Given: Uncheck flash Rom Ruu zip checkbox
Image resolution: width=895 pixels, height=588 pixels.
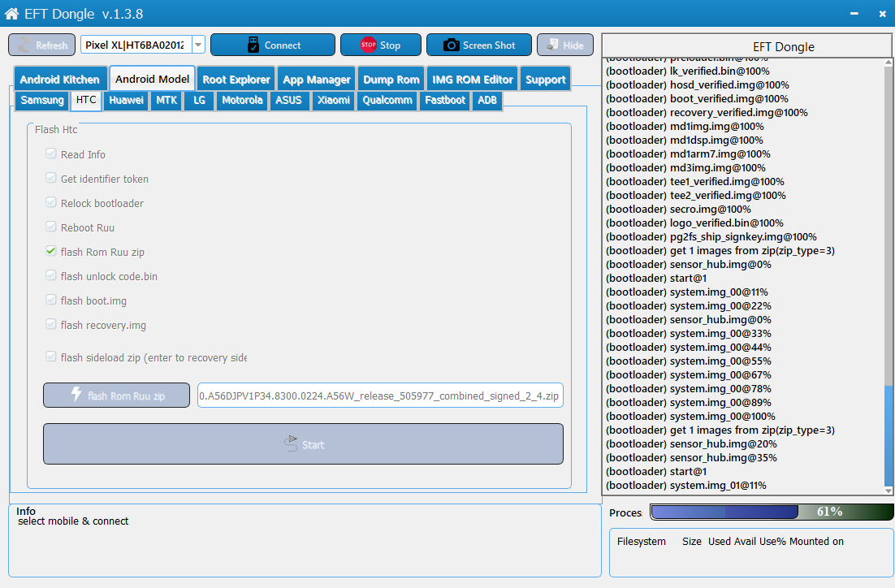Looking at the screenshot, I should click(51, 251).
